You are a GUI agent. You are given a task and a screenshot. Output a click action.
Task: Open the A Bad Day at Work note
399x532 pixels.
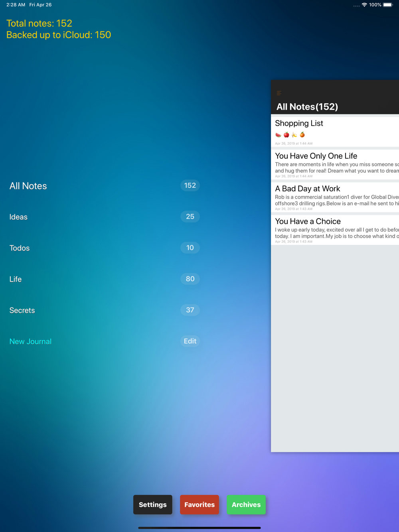coord(335,197)
